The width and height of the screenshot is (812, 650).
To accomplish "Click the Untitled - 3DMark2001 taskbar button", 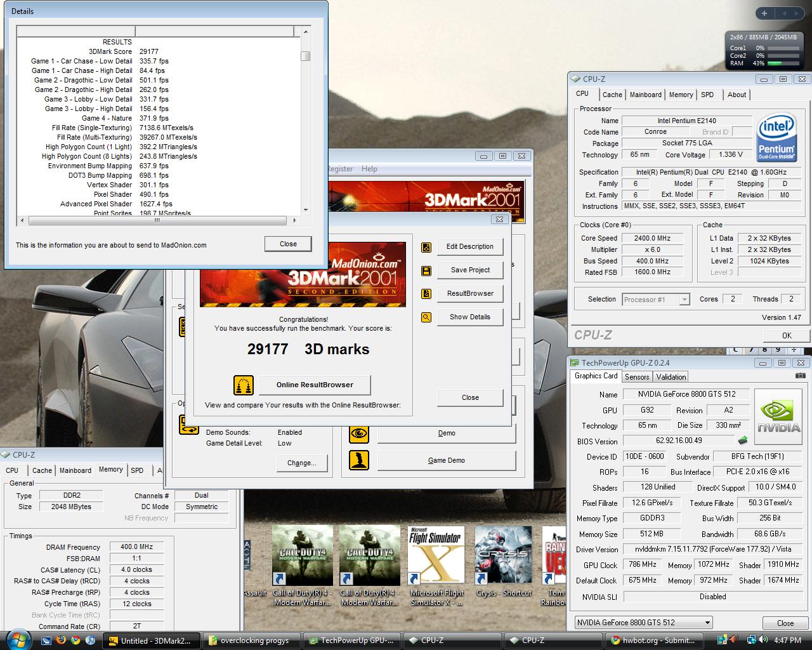I will coord(151,640).
